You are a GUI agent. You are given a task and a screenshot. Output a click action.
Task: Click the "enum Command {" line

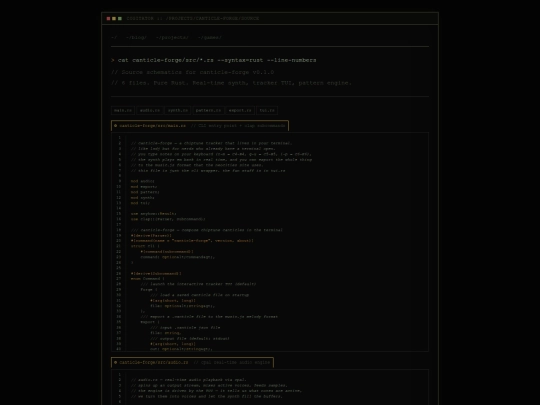tap(147, 279)
